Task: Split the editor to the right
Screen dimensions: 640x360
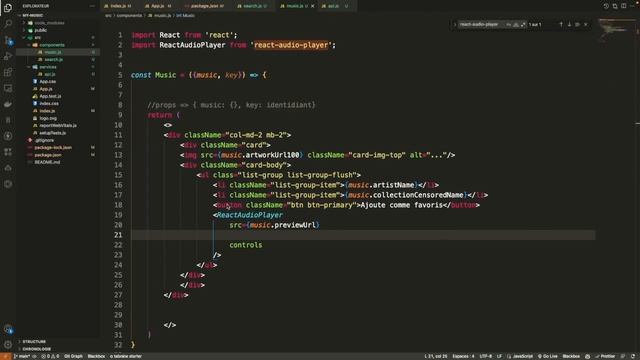Action: [x=624, y=6]
